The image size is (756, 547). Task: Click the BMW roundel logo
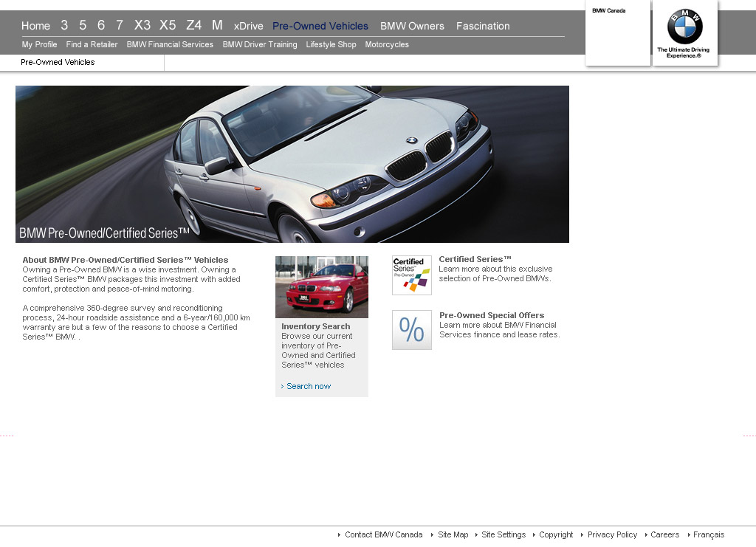pos(684,27)
